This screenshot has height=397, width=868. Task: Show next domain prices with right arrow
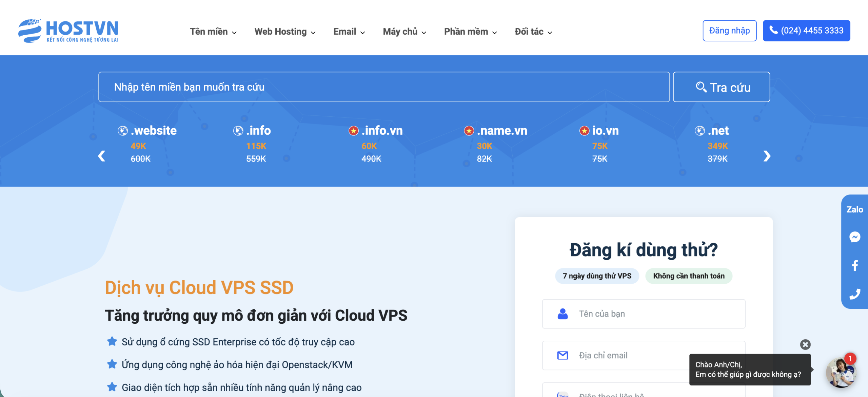coord(767,156)
